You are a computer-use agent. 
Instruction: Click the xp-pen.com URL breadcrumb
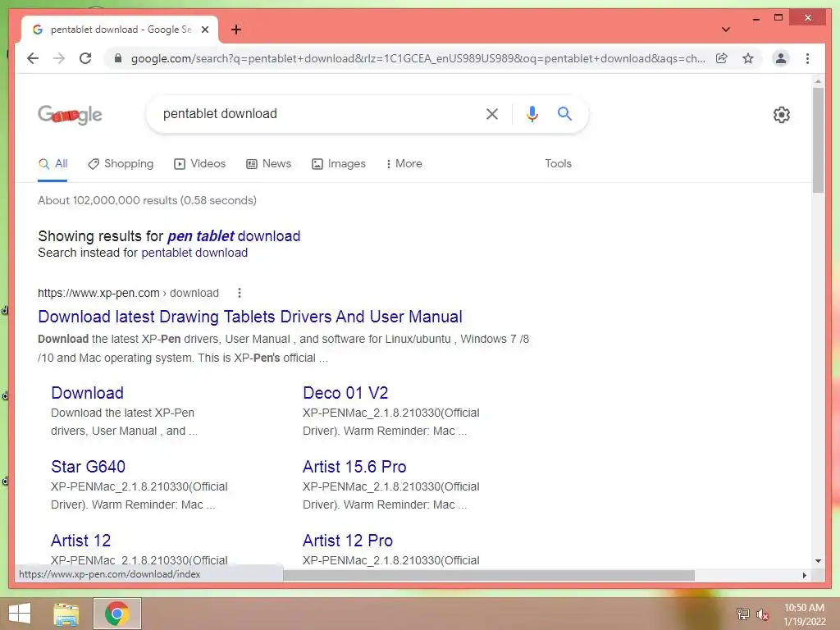point(128,293)
